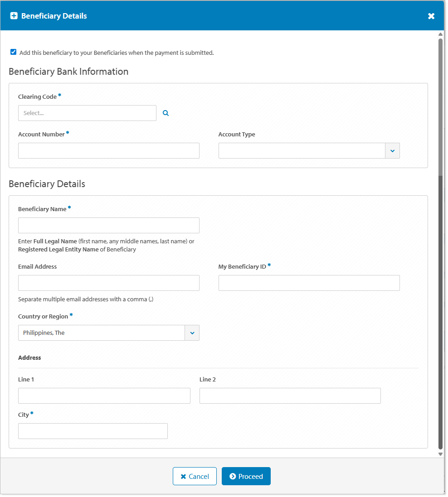
Task: Click the My Beneficiary ID field
Action: [x=309, y=283]
